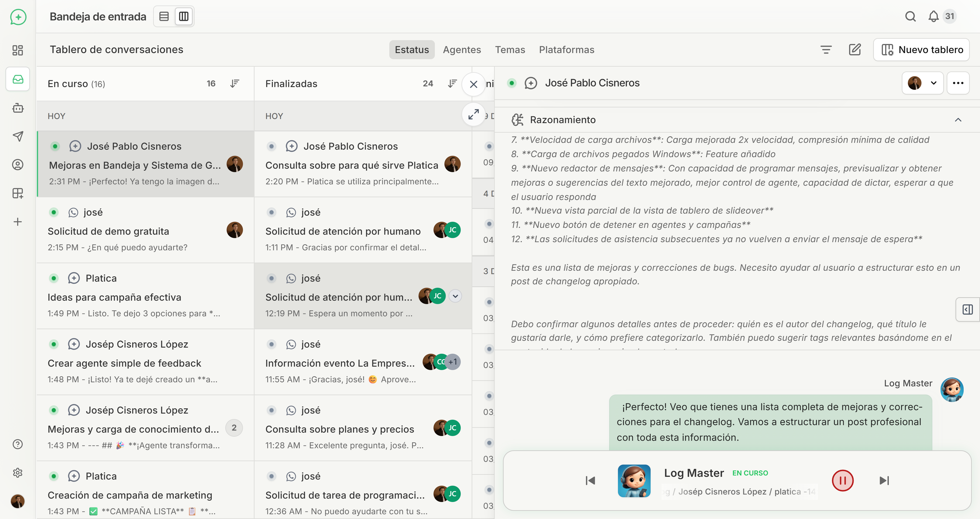The height and width of the screenshot is (519, 980).
Task: Click the edit board pencil icon
Action: (x=855, y=49)
